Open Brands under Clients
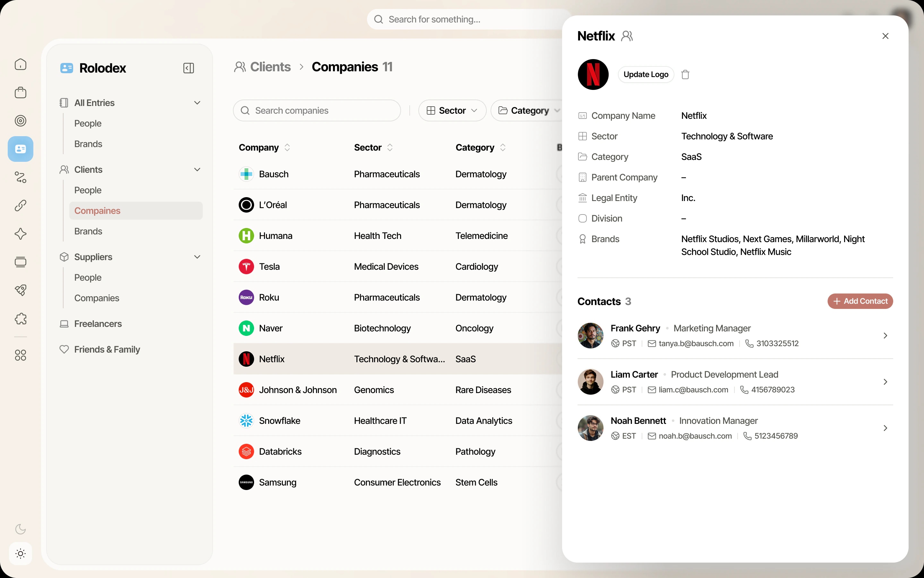 coord(88,231)
